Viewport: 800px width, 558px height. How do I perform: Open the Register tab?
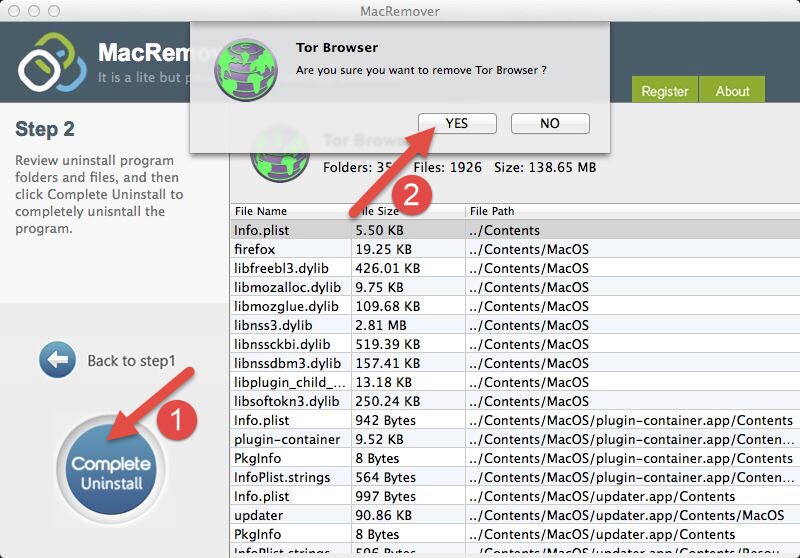point(664,90)
